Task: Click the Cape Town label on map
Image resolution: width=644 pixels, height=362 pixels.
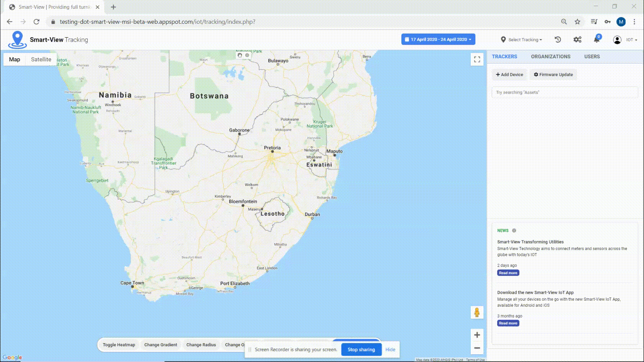Action: pos(132,283)
